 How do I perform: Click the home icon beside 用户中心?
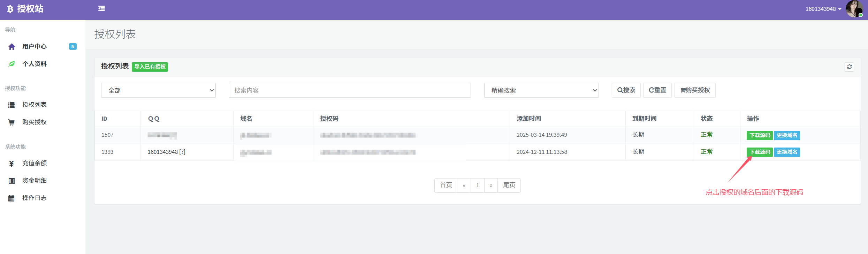click(12, 47)
